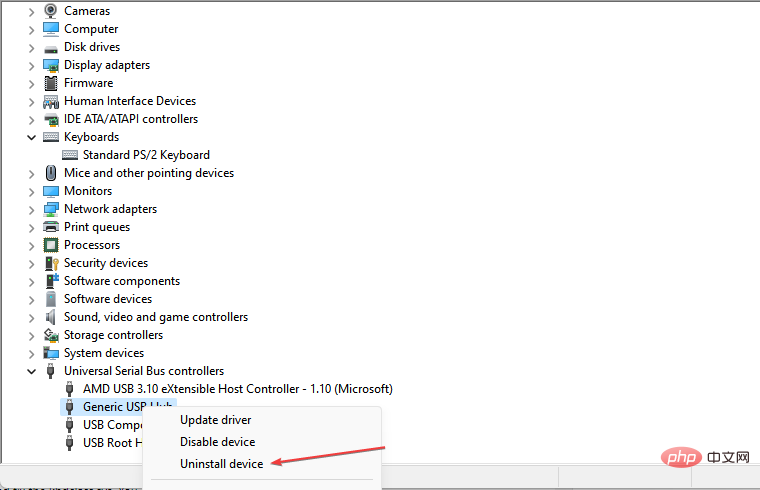The image size is (760, 490).
Task: Click the USB Root Hub plug icon
Action: (x=70, y=443)
